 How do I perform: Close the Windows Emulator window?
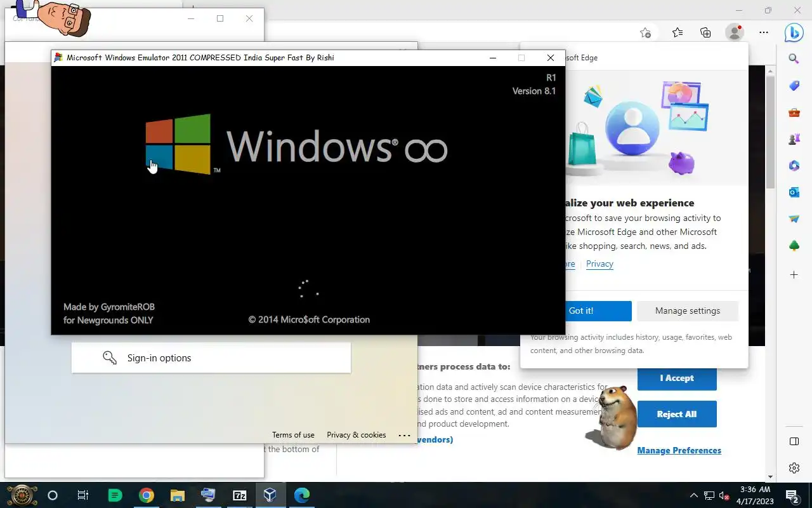[550, 58]
